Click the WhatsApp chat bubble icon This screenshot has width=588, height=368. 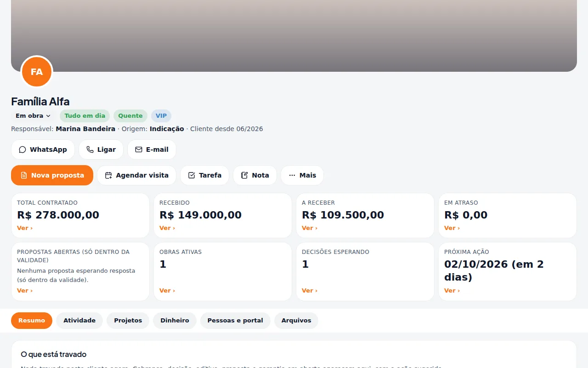(23, 149)
